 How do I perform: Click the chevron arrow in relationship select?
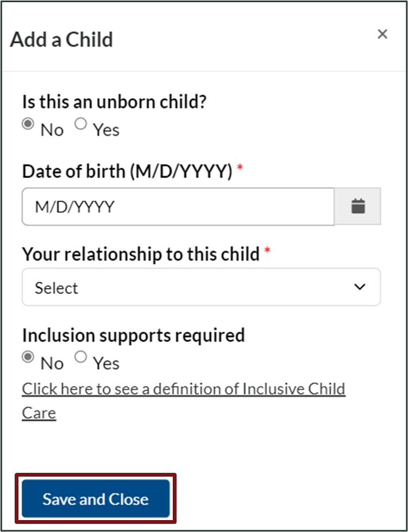(359, 287)
